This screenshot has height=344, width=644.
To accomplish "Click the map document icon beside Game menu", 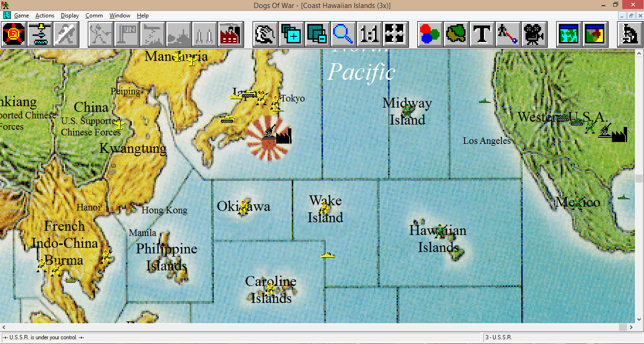I will tap(7, 16).
